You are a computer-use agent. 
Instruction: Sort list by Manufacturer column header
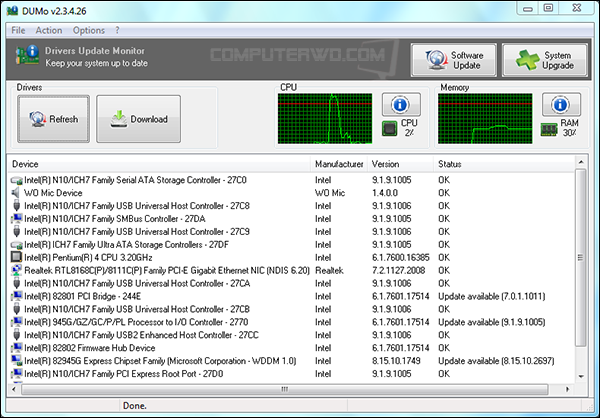(x=338, y=163)
